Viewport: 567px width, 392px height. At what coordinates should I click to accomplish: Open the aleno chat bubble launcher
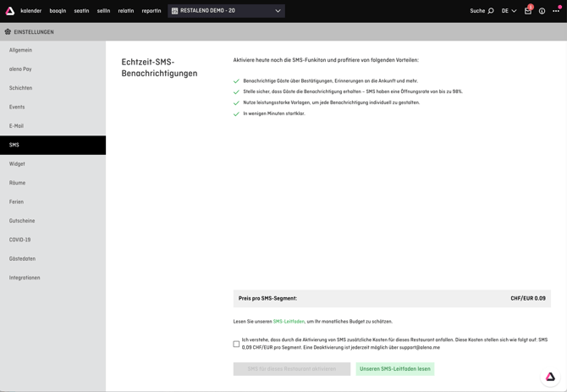point(550,377)
